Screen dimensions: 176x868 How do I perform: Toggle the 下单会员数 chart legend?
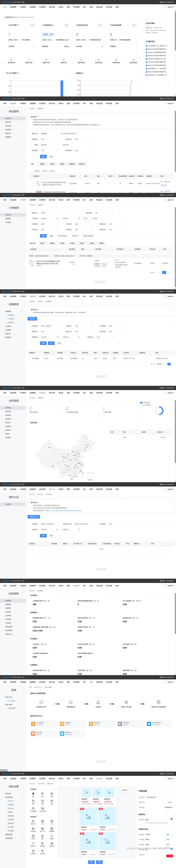pyautogui.click(x=145, y=402)
